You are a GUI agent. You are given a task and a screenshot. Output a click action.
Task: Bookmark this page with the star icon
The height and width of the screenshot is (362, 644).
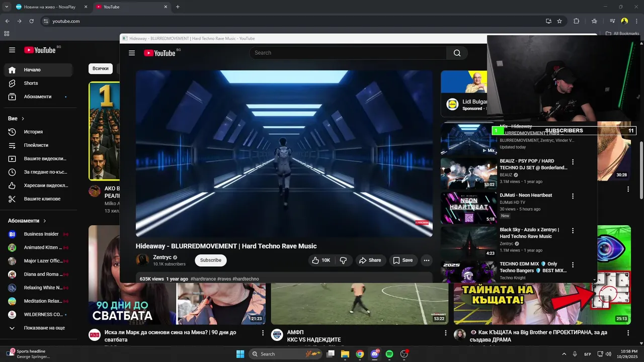point(559,21)
